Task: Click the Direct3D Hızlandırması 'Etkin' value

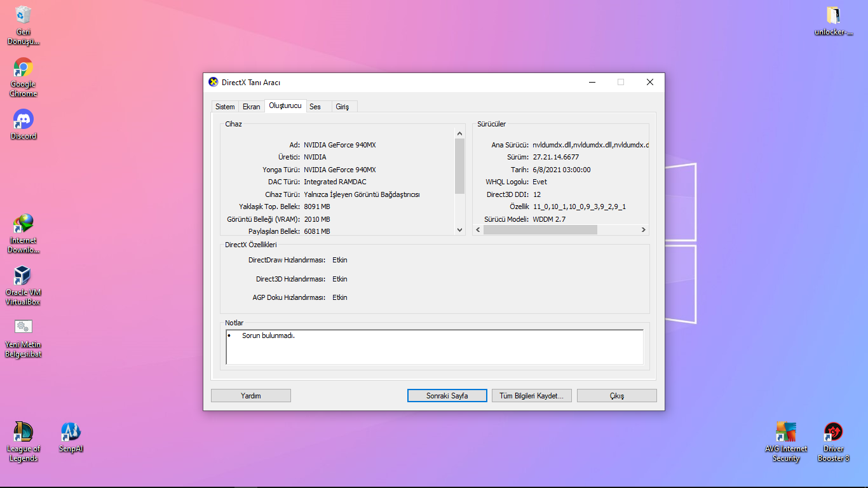Action: pos(340,279)
